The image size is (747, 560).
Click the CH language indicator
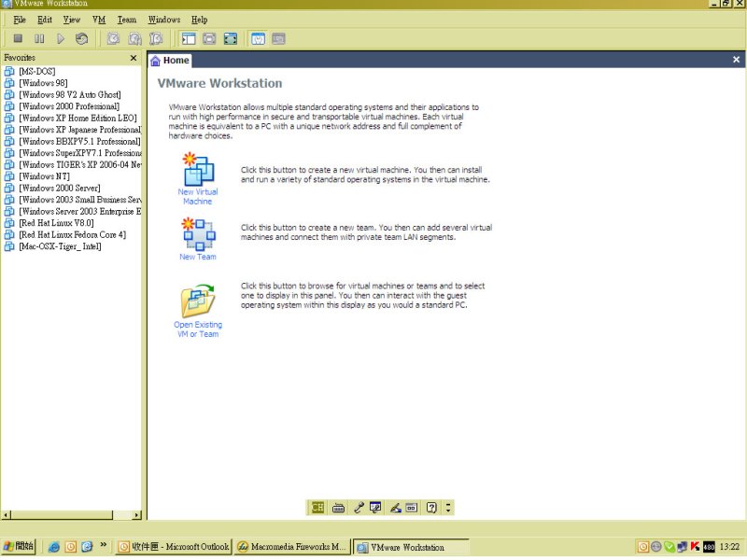click(x=317, y=508)
